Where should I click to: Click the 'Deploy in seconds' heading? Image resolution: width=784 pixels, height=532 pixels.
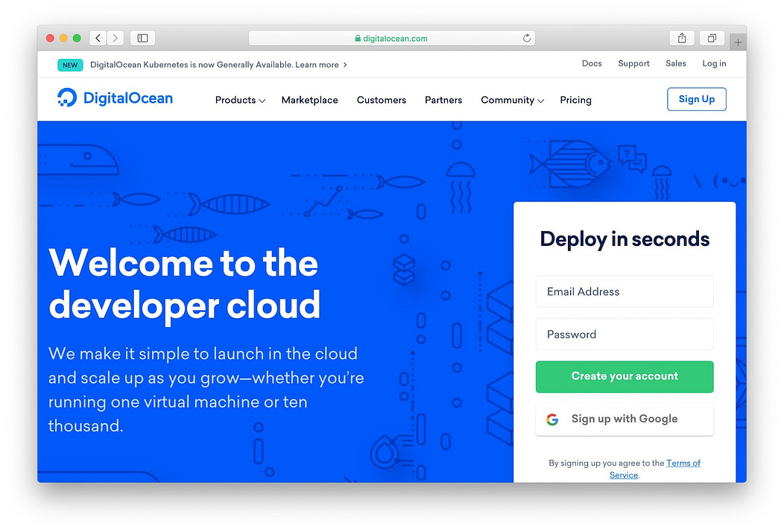click(x=625, y=239)
